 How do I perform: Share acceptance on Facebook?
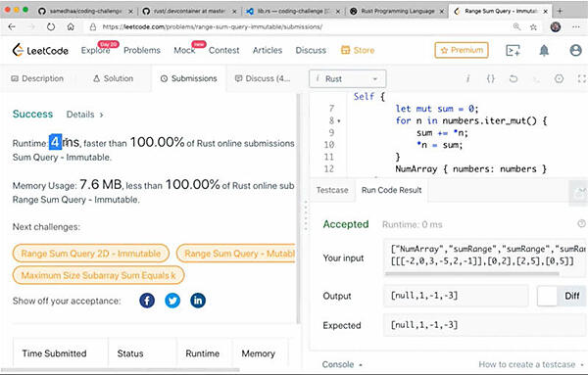[x=147, y=301]
